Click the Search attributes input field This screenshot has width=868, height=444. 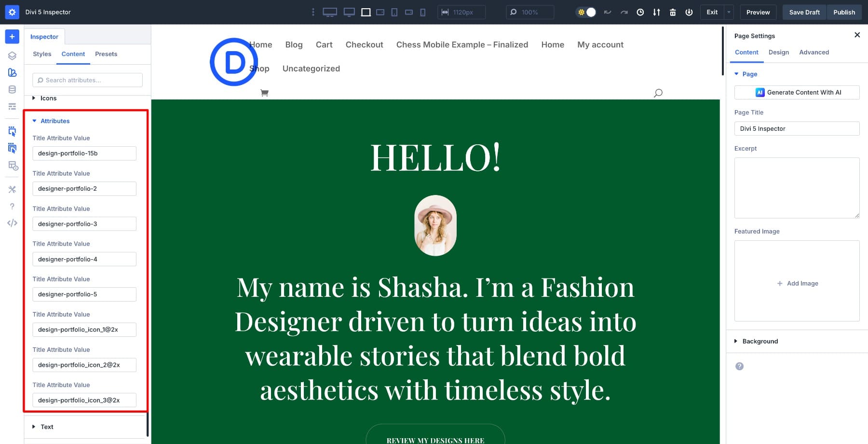[88, 80]
